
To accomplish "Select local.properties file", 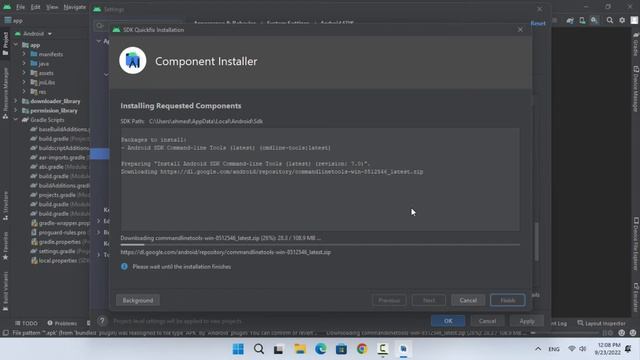I will (60, 260).
